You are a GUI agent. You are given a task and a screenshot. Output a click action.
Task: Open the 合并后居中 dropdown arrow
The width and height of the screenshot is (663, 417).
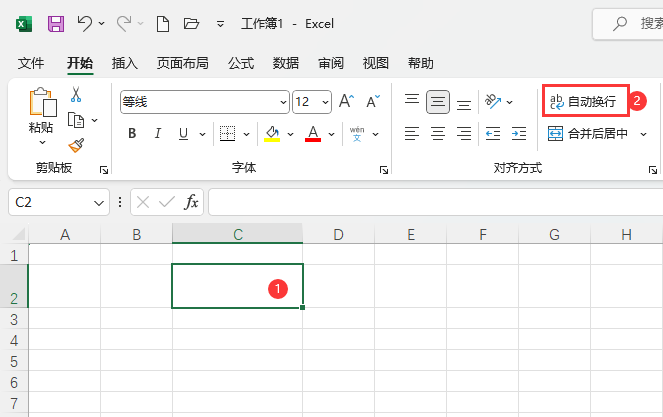coord(644,134)
